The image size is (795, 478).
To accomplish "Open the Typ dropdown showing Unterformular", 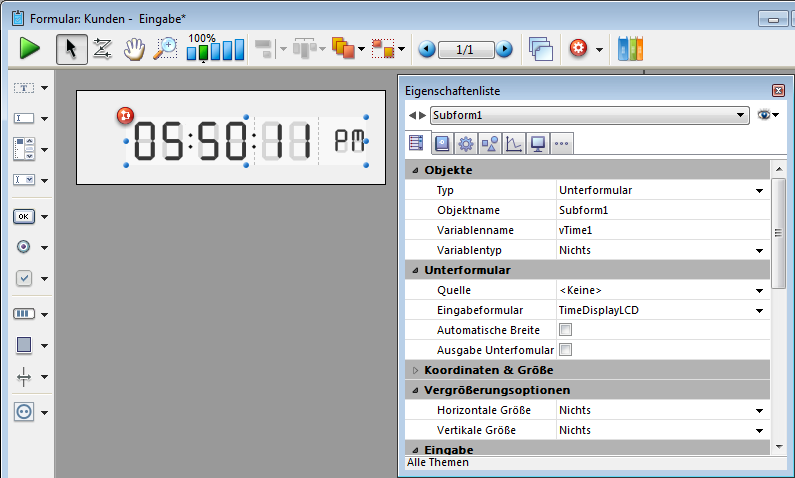I will 761,190.
